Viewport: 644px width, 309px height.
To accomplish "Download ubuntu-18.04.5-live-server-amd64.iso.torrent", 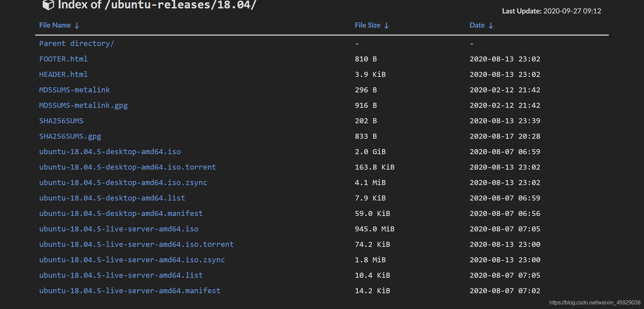I will pyautogui.click(x=137, y=245).
